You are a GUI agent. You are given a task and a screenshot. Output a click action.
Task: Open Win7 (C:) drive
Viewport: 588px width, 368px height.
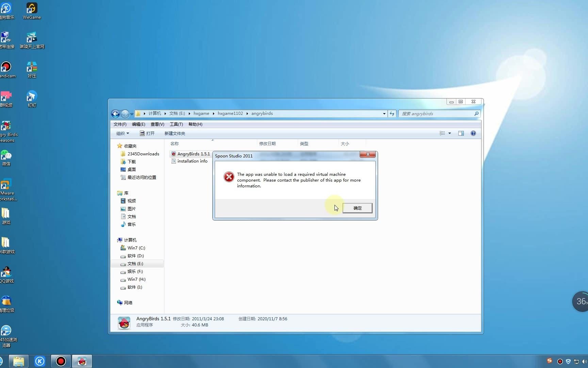point(133,248)
